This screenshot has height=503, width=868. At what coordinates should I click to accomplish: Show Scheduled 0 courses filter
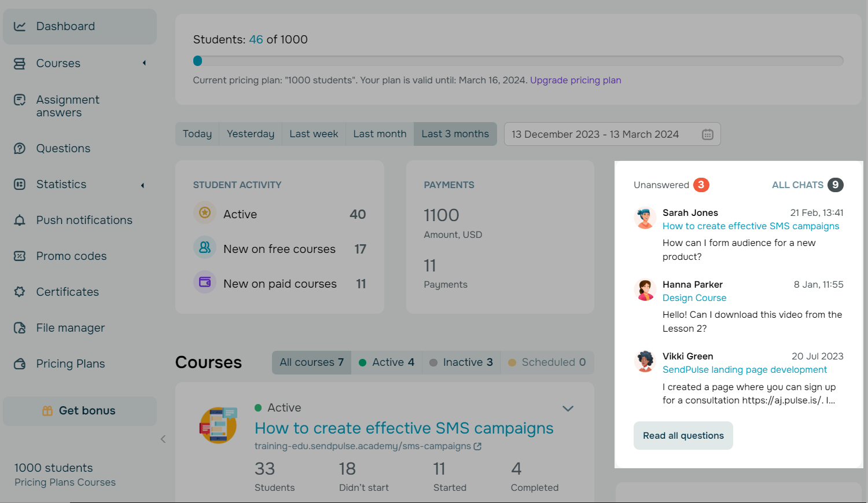point(547,362)
